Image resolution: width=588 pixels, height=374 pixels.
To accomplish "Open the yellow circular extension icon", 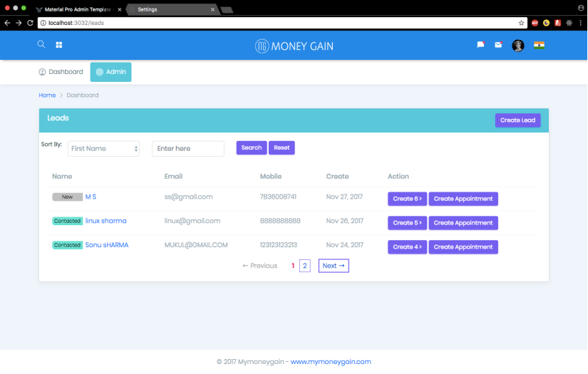I will click(x=546, y=23).
